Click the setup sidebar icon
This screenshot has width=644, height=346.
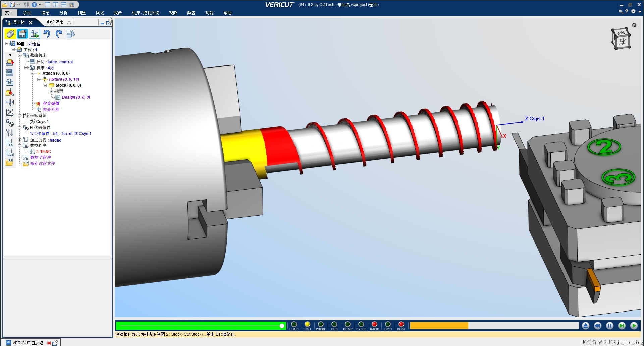[x=10, y=62]
